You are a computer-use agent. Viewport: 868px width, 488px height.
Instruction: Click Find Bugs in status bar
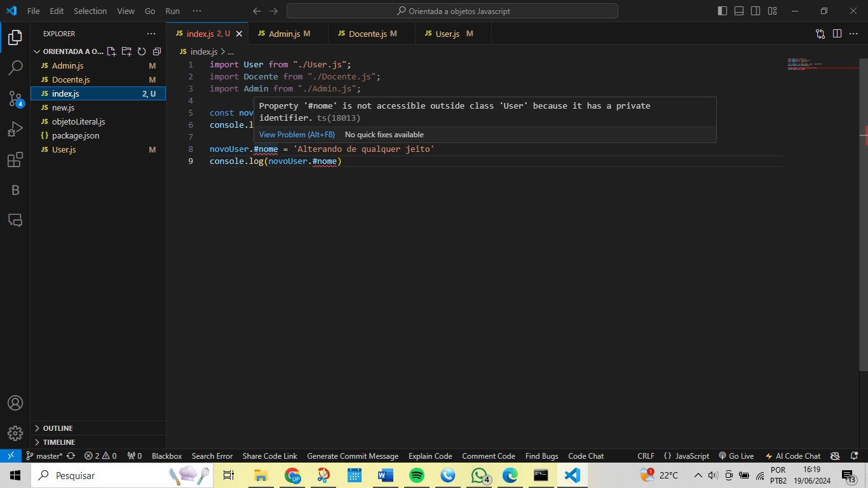pyautogui.click(x=541, y=456)
